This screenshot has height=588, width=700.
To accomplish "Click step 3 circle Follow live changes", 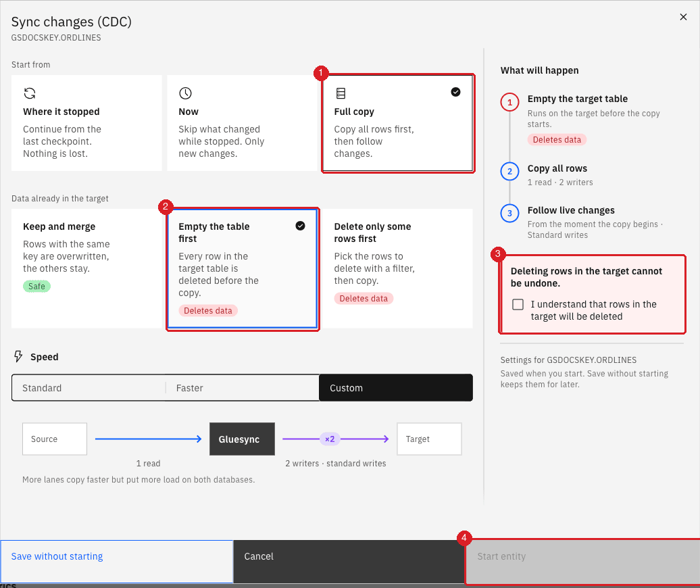I will (510, 214).
